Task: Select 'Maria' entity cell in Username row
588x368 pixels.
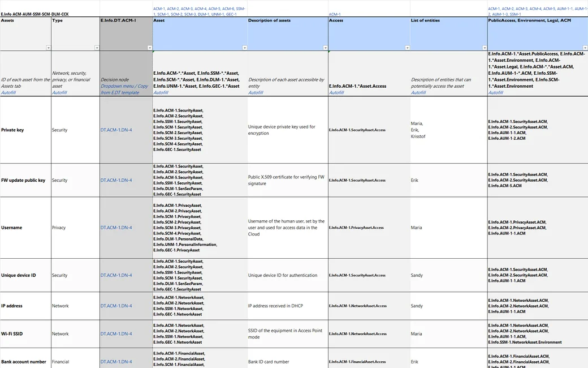Action: coord(448,228)
